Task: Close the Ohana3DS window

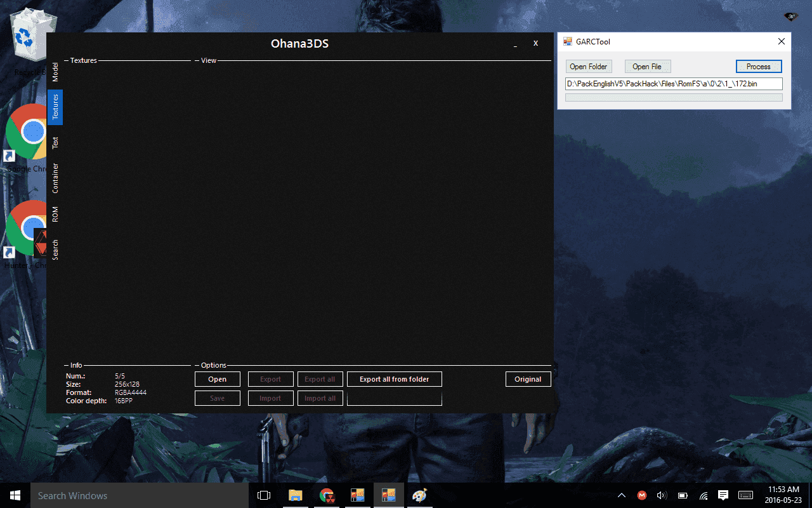Action: (x=535, y=43)
